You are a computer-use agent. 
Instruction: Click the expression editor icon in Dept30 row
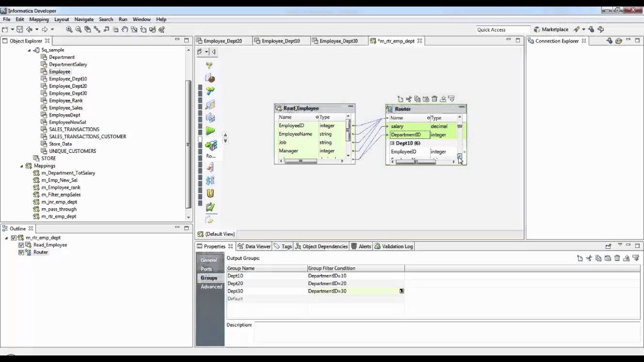(401, 291)
